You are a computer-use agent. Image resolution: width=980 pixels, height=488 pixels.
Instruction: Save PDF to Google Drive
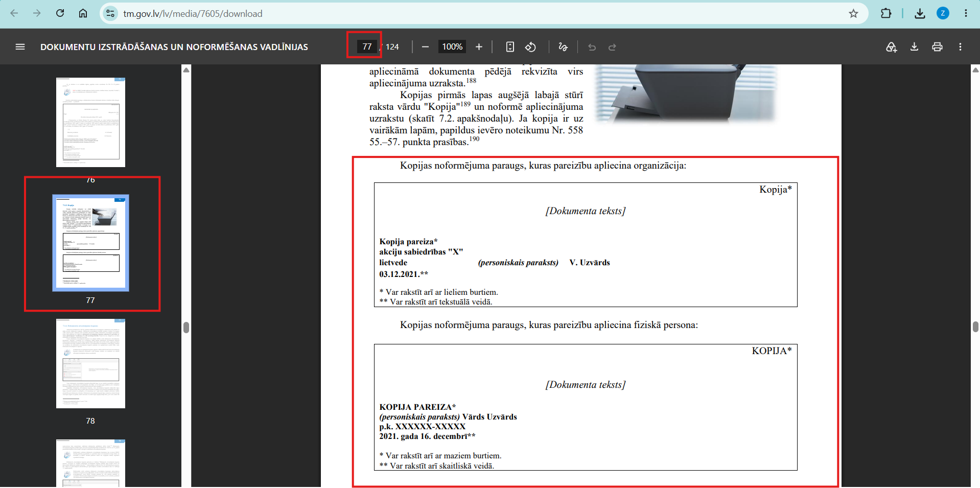891,47
